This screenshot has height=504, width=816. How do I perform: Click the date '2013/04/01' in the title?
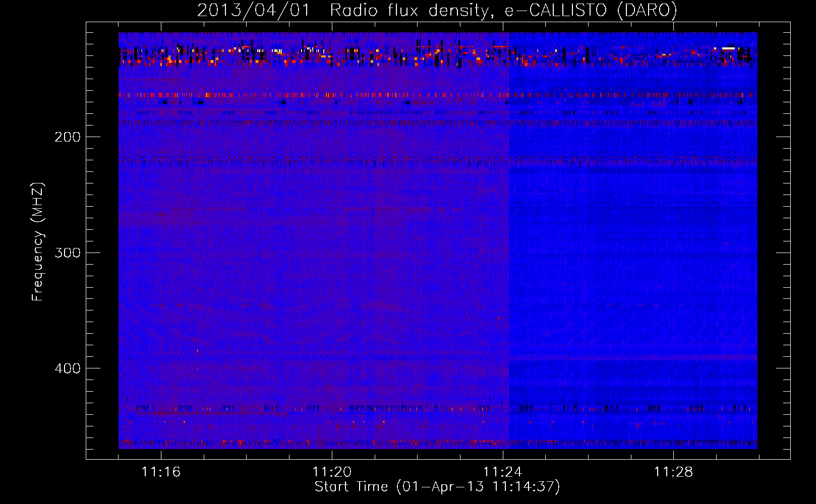click(253, 11)
